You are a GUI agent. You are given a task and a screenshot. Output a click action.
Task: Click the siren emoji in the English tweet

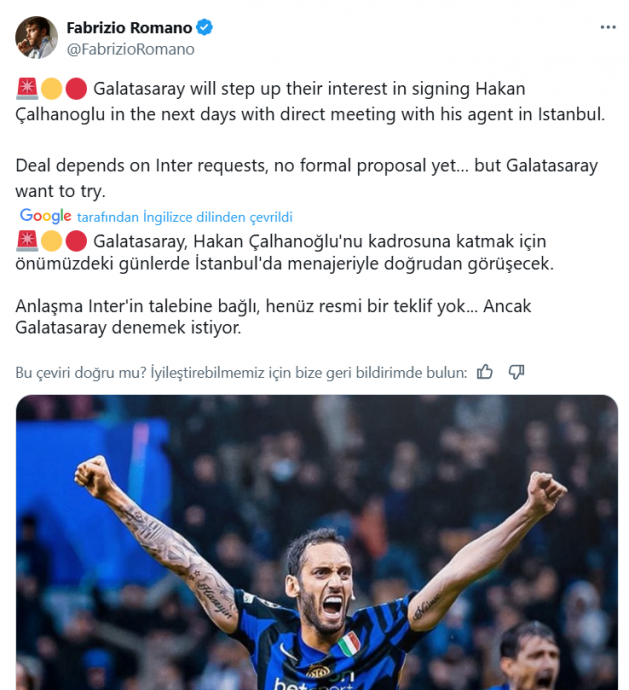(27, 88)
